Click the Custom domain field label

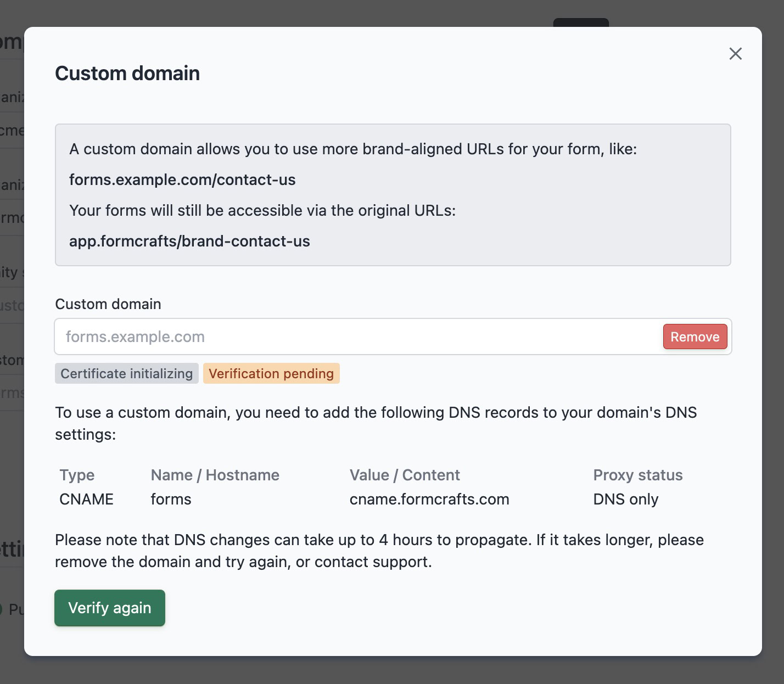(108, 304)
